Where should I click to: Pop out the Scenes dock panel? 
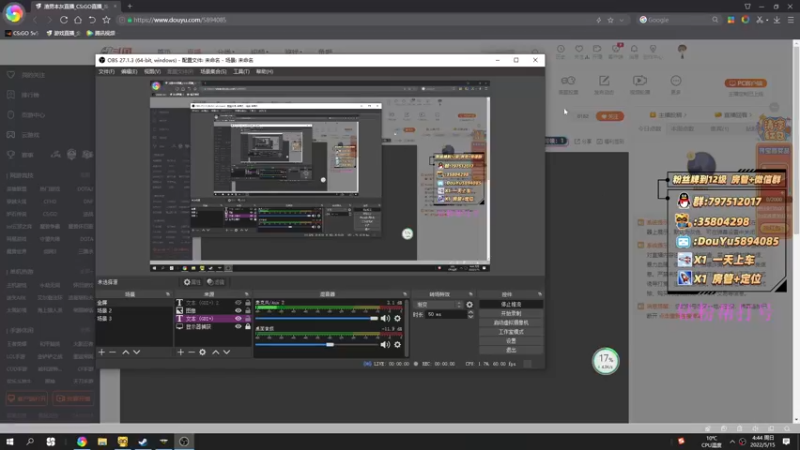tap(168, 294)
